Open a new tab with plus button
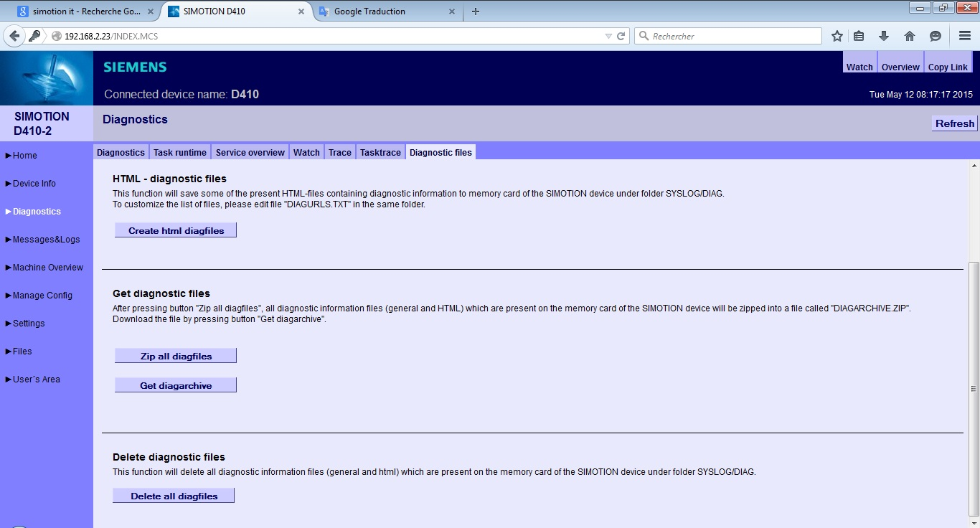 pyautogui.click(x=476, y=11)
